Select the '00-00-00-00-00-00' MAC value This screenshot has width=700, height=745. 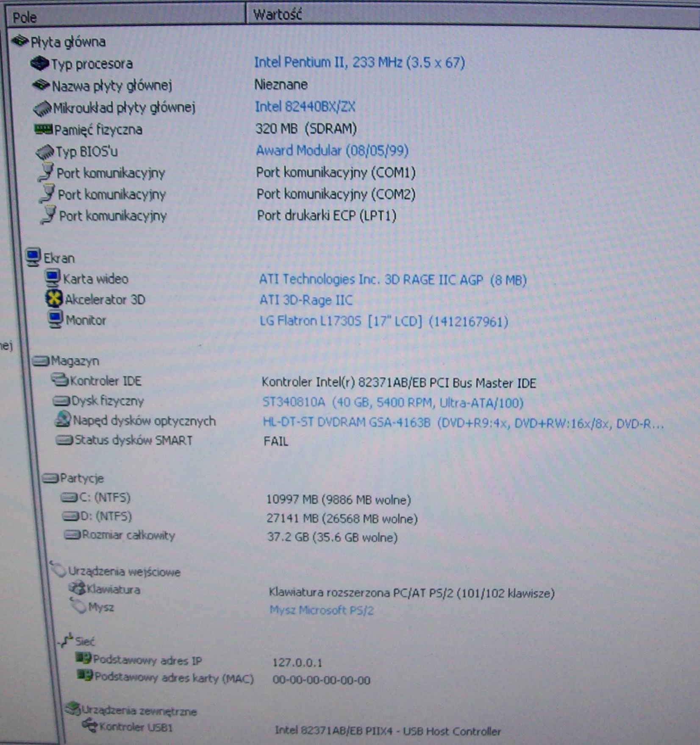322,680
